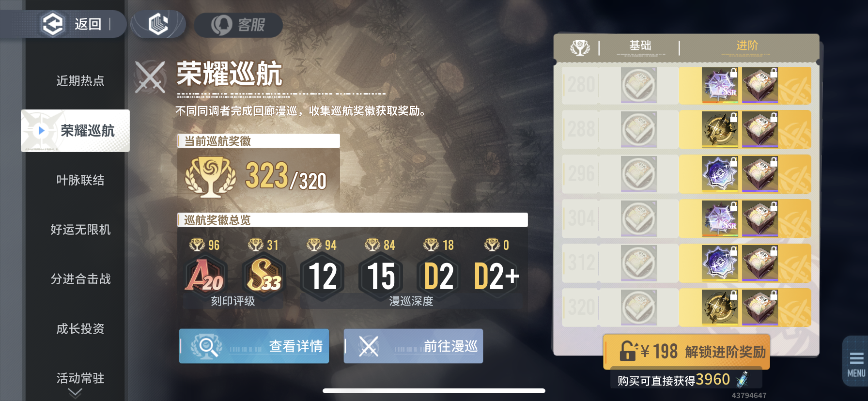Image resolution: width=868 pixels, height=401 pixels.
Task: Tap D2+ depth badge
Action: click(x=496, y=277)
